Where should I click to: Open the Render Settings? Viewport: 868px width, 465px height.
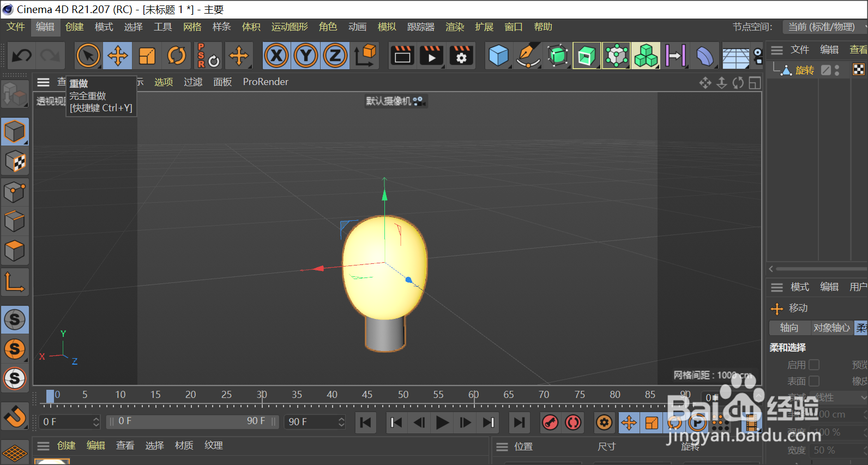click(461, 56)
